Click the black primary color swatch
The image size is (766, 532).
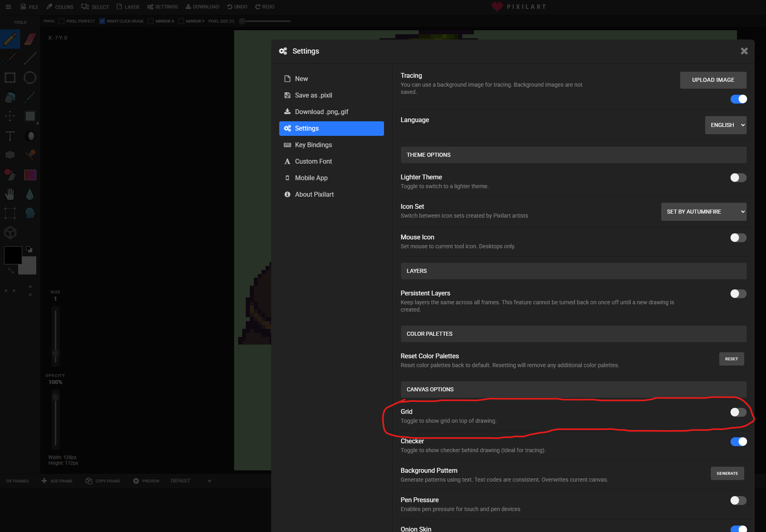(x=12, y=256)
